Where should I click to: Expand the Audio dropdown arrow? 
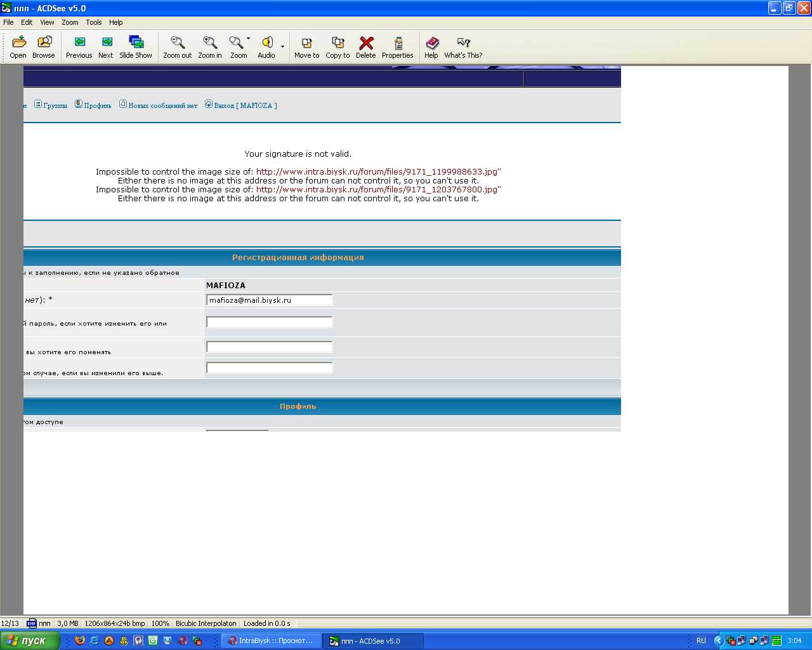click(283, 46)
